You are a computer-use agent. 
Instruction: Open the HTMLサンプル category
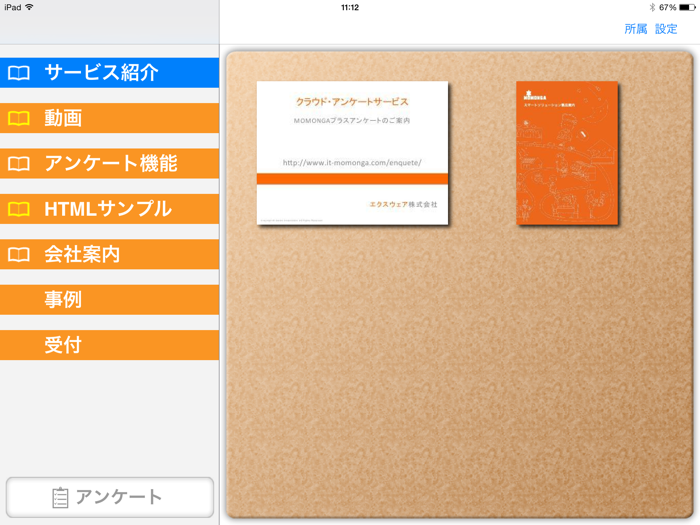[x=109, y=209]
